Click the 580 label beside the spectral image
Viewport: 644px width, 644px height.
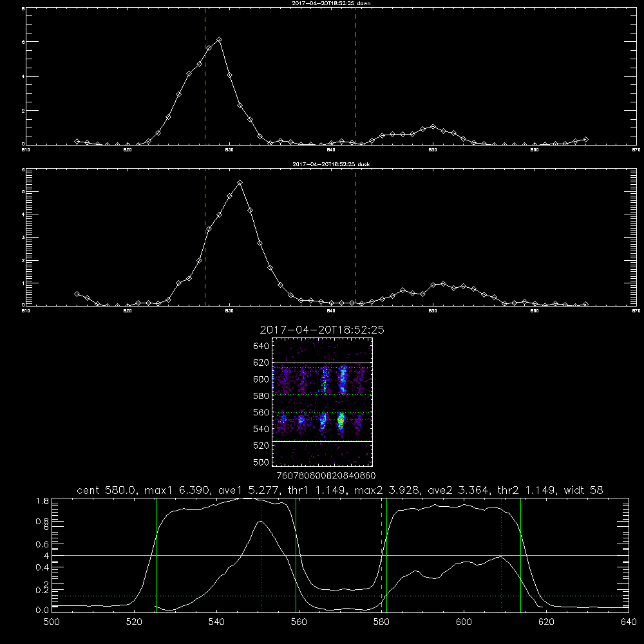coord(261,396)
